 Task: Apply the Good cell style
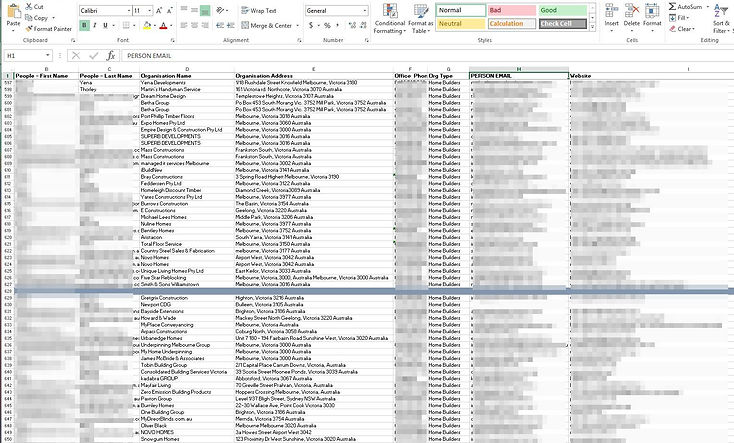click(x=562, y=10)
